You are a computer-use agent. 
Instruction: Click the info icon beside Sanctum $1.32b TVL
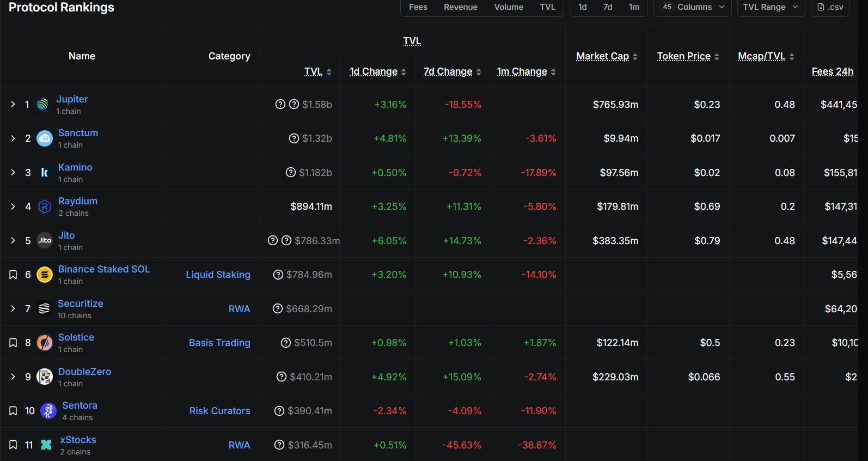pyautogui.click(x=294, y=138)
